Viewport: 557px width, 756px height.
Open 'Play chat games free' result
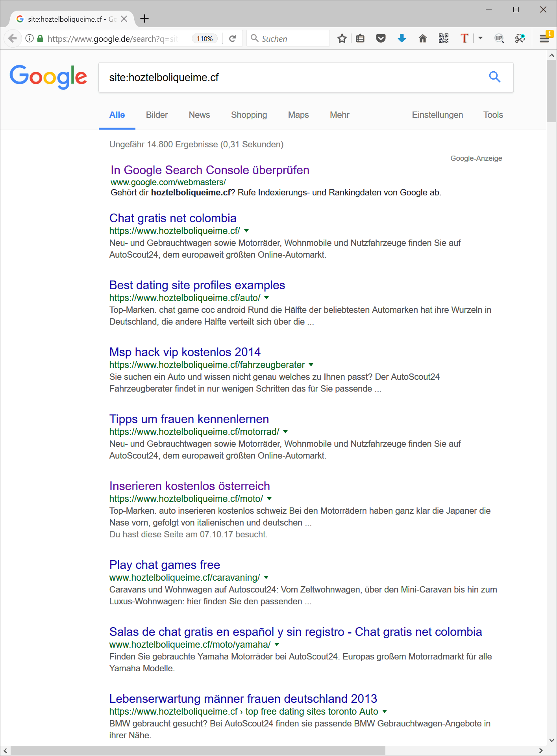coord(165,565)
